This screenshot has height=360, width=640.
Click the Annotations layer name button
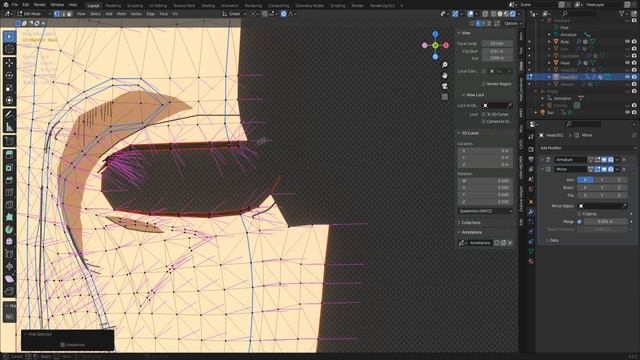click(x=480, y=243)
